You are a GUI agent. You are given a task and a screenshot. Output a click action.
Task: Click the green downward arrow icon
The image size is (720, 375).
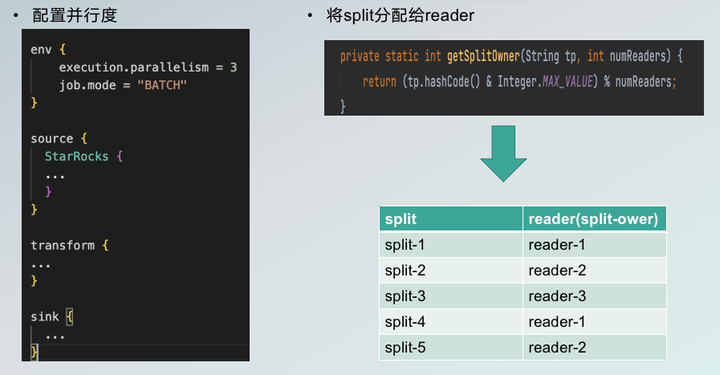(x=503, y=153)
